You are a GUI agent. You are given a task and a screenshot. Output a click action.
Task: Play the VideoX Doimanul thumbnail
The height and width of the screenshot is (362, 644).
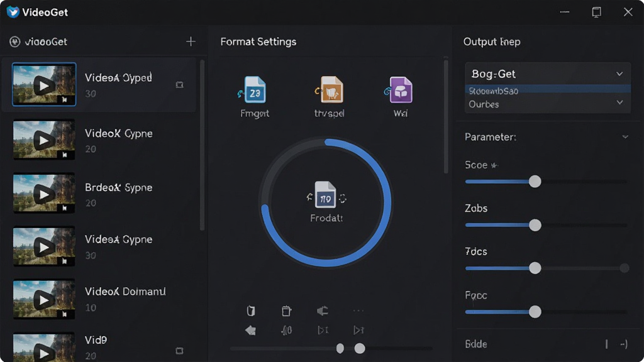coord(44,300)
